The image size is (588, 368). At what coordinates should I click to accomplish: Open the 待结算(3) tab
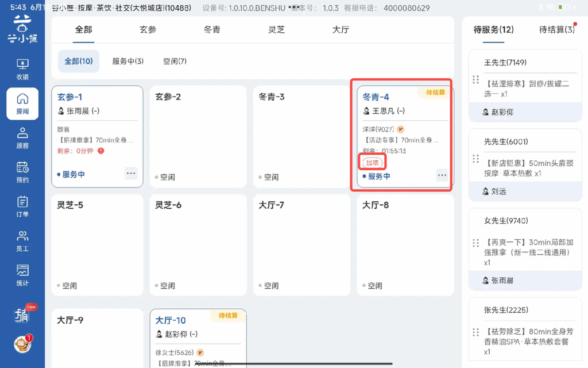pyautogui.click(x=556, y=30)
